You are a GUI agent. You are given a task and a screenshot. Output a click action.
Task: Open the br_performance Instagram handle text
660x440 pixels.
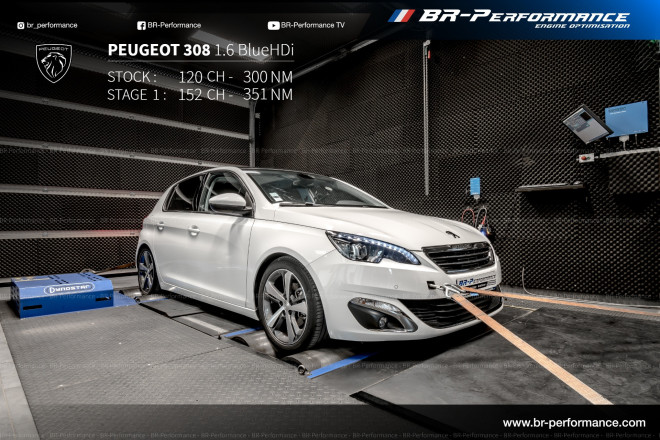[52, 25]
